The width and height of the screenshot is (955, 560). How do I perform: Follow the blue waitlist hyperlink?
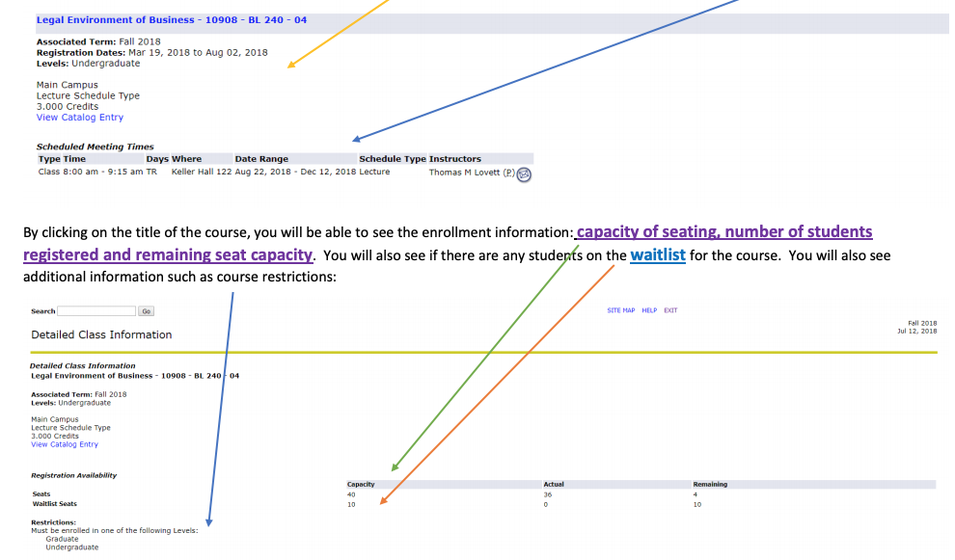point(658,255)
